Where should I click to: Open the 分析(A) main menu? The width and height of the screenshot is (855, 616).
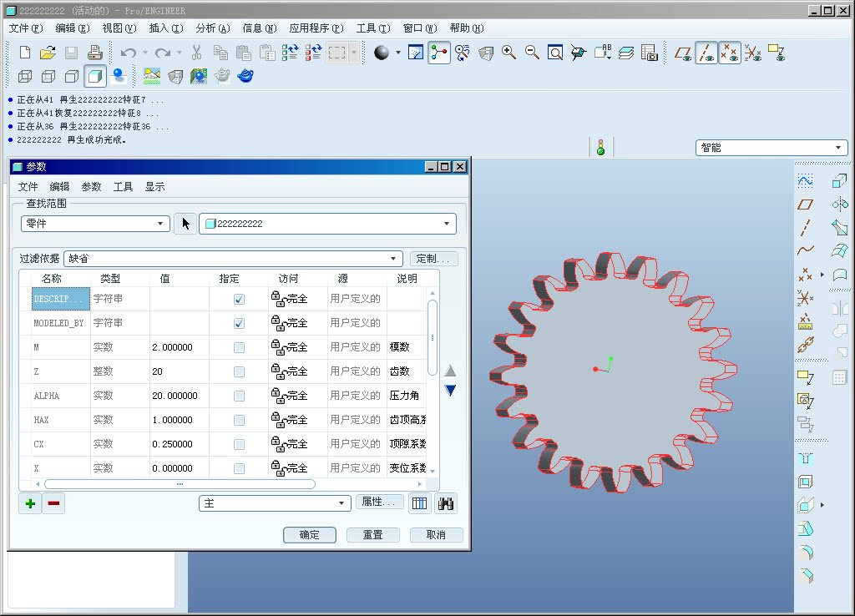click(x=213, y=28)
